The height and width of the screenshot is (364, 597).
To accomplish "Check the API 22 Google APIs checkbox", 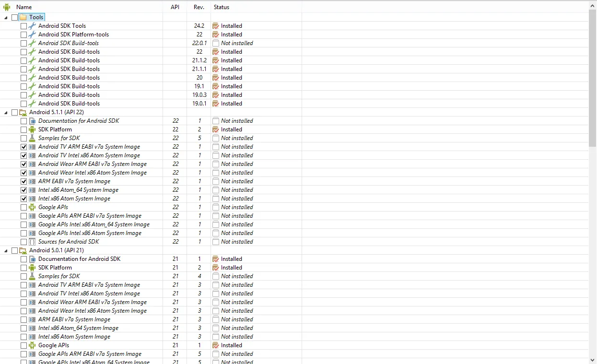I will pyautogui.click(x=23, y=207).
